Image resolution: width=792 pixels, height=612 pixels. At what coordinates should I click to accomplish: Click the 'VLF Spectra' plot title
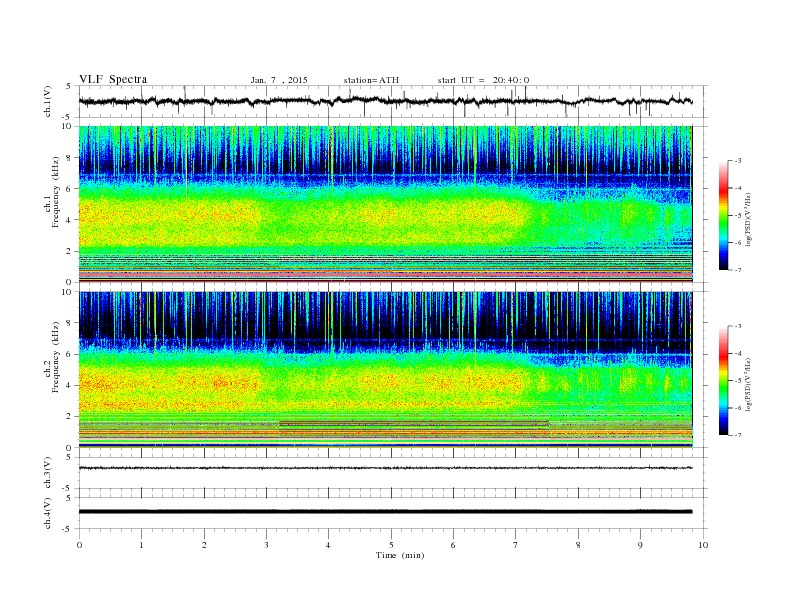(x=113, y=79)
